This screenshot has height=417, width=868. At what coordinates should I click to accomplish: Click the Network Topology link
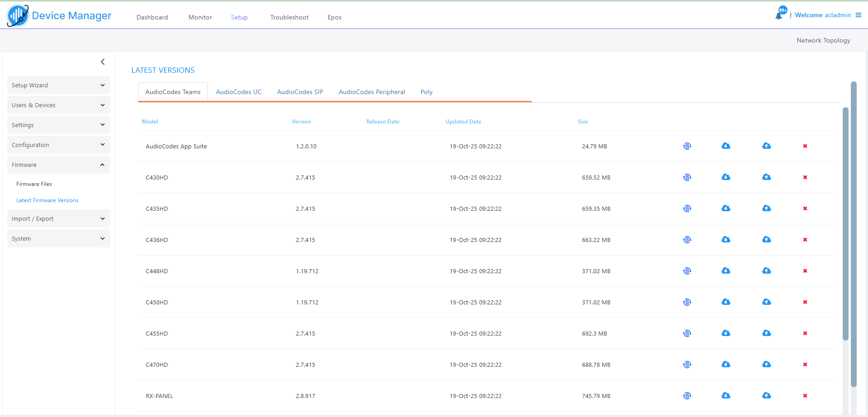823,40
